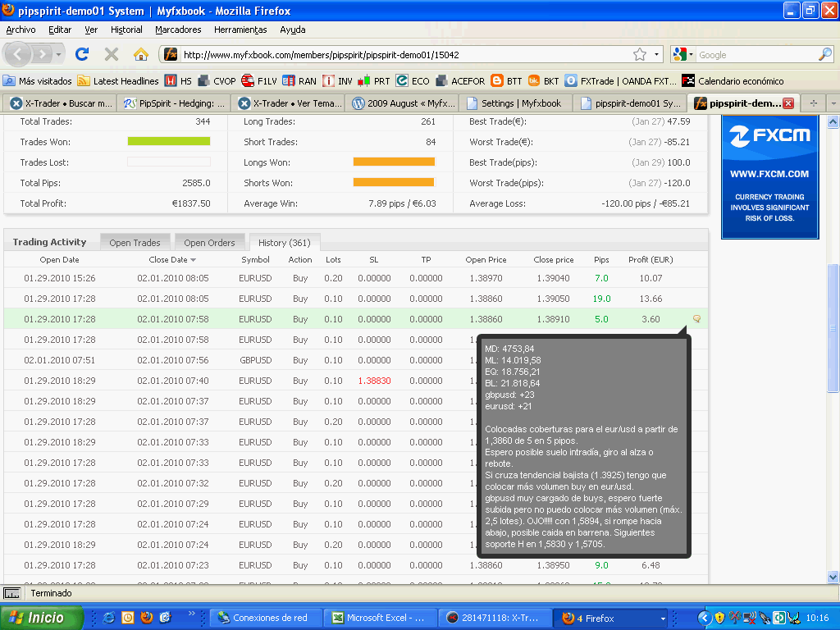The height and width of the screenshot is (630, 840).
Task: Switch to the Open Trades tab
Action: pyautogui.click(x=135, y=243)
